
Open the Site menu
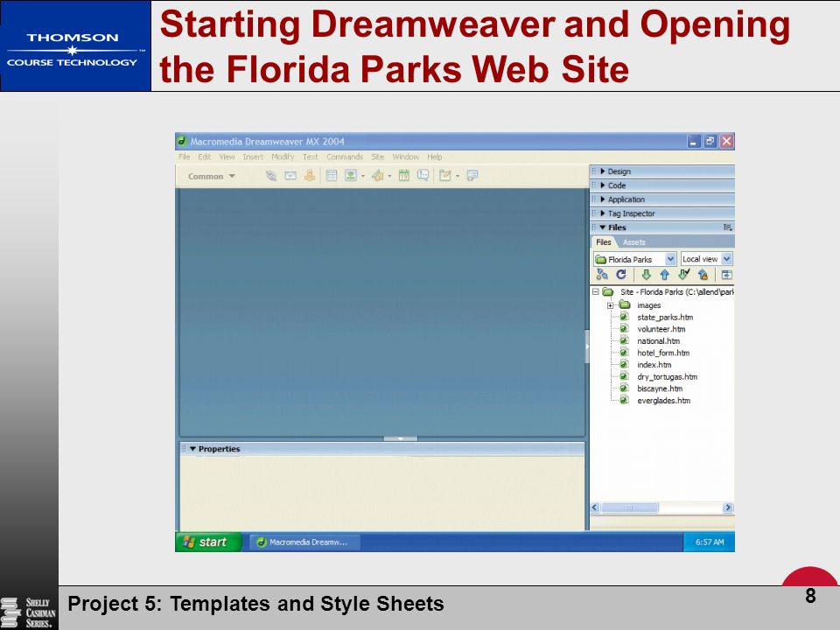click(378, 157)
